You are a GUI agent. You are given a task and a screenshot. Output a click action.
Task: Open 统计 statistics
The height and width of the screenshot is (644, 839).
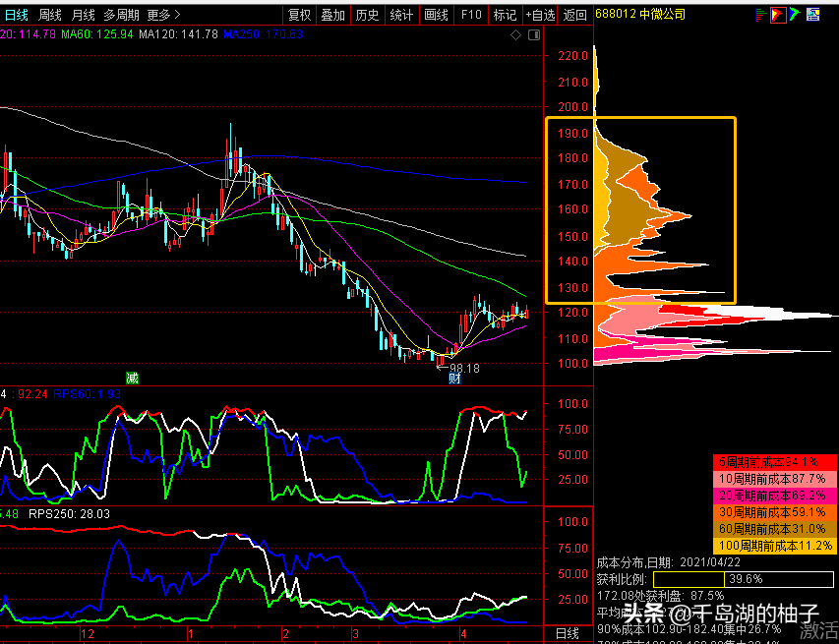[401, 15]
